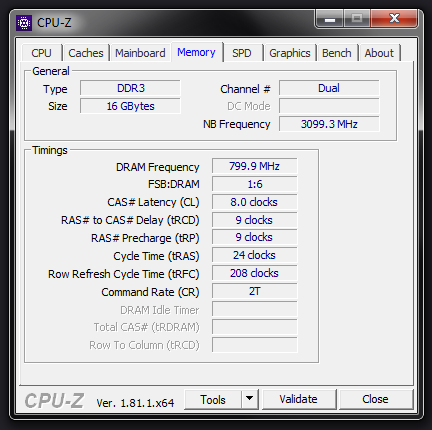Select the Memory tab
The height and width of the screenshot is (430, 432).
(x=197, y=52)
